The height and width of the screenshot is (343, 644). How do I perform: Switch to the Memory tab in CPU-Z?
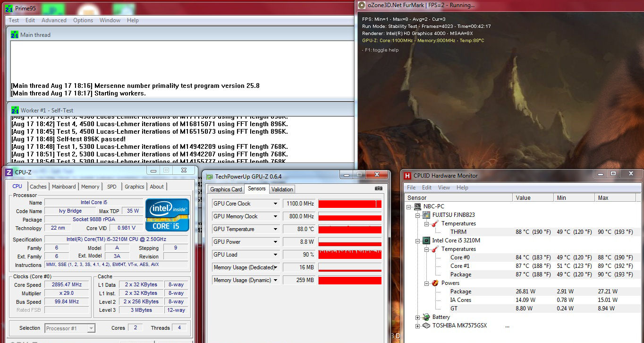[x=90, y=187]
